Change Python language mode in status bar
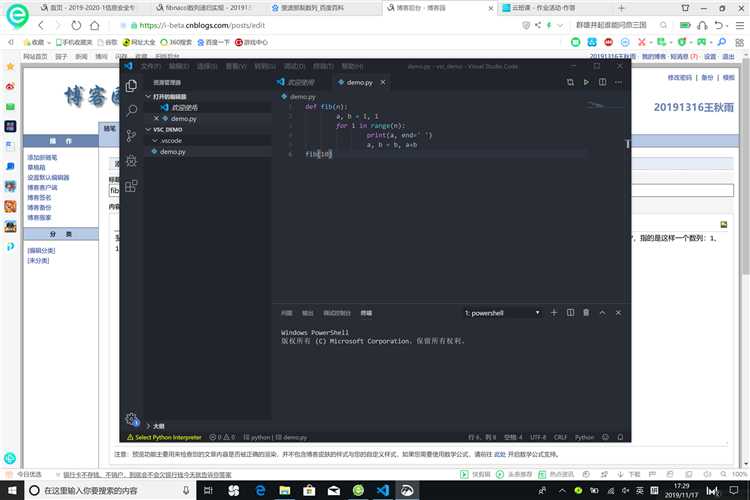This screenshot has width=750, height=500. (584, 437)
